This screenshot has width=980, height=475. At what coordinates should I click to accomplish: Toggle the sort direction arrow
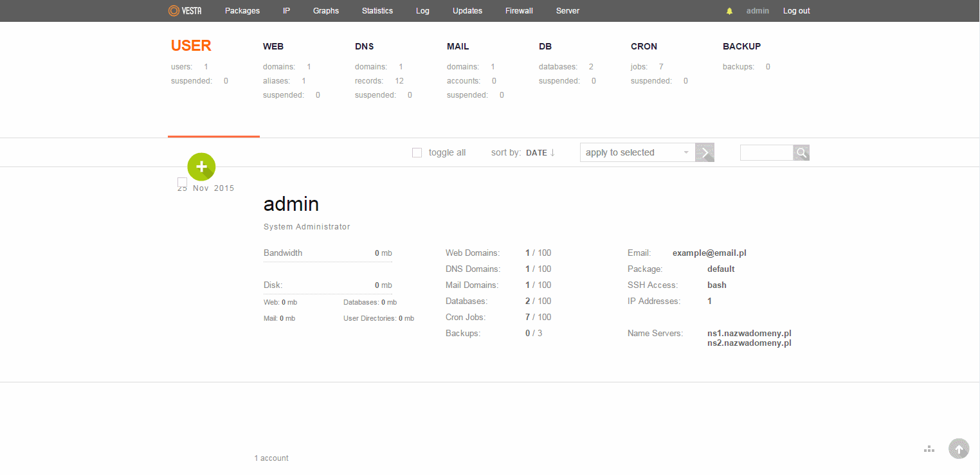click(552, 152)
